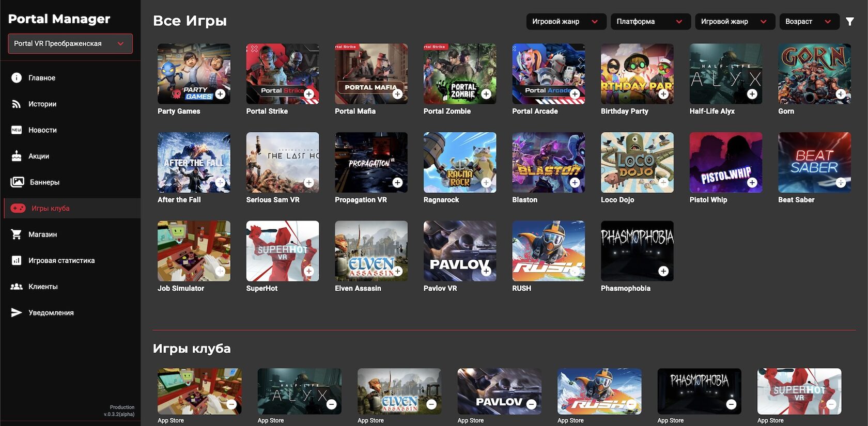Click App Store label under club's Pavlov
This screenshot has width=868, height=426.
click(x=471, y=420)
